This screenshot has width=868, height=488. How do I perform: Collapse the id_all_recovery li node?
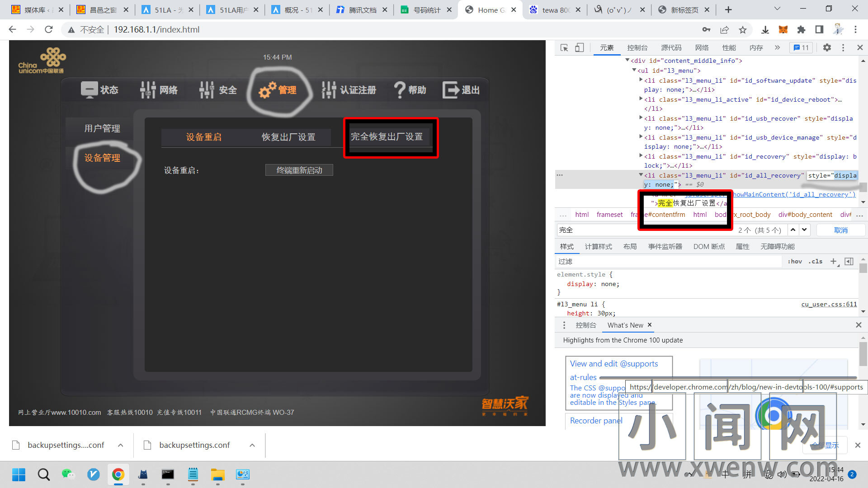click(x=641, y=175)
